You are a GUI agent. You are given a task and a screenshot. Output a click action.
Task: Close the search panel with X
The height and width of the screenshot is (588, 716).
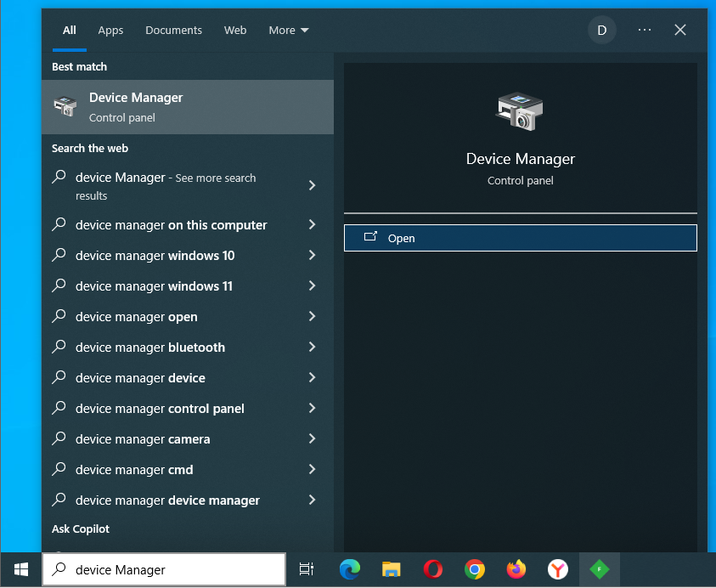(x=680, y=30)
